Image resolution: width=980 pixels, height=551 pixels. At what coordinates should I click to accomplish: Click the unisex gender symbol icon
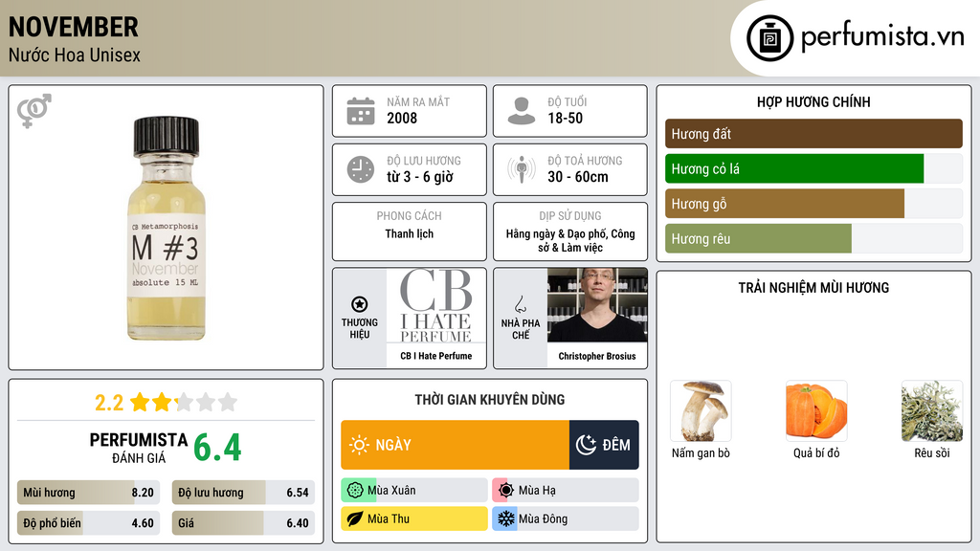pyautogui.click(x=34, y=111)
